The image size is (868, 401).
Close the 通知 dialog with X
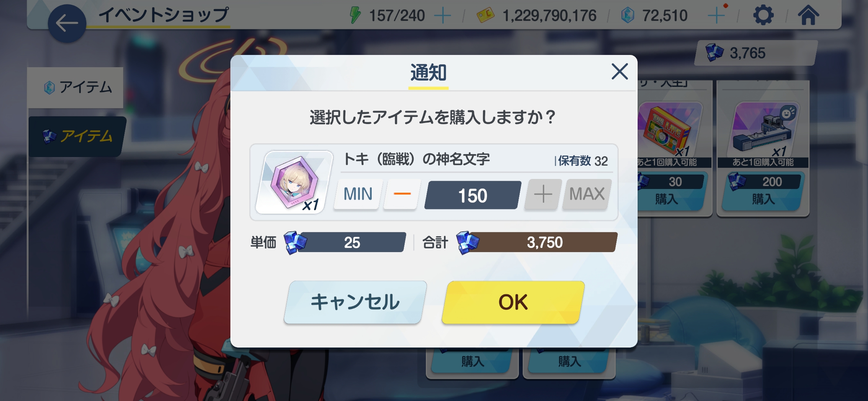coord(619,71)
